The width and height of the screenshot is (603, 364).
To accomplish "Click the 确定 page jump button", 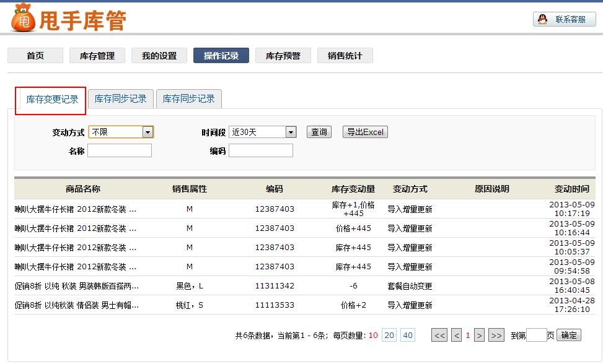I will pyautogui.click(x=569, y=335).
